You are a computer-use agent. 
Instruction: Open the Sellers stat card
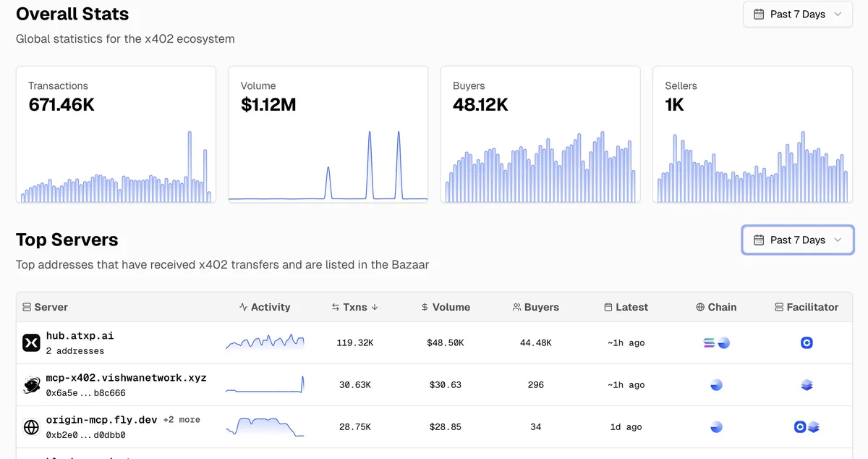753,135
